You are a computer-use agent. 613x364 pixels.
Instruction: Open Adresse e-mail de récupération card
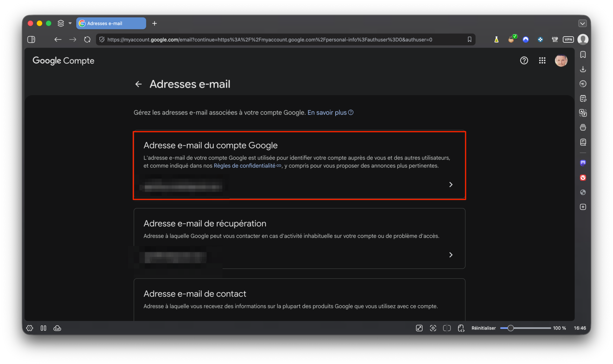point(299,238)
